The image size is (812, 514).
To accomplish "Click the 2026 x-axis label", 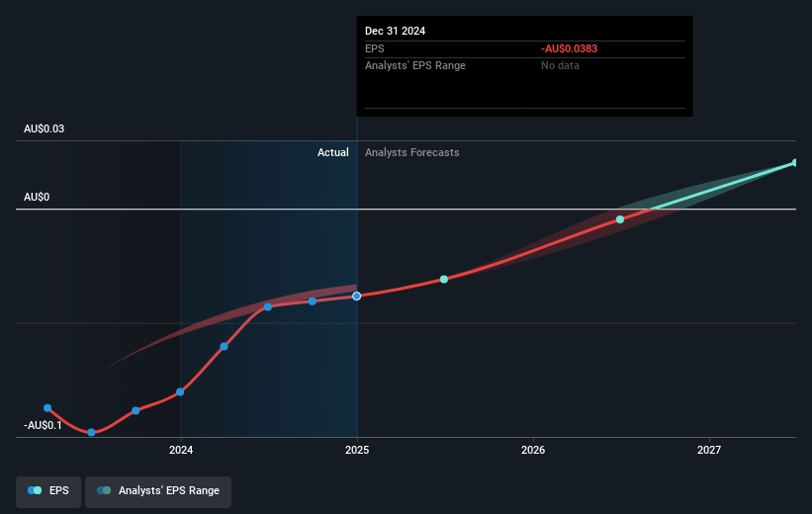I will coord(533,451).
